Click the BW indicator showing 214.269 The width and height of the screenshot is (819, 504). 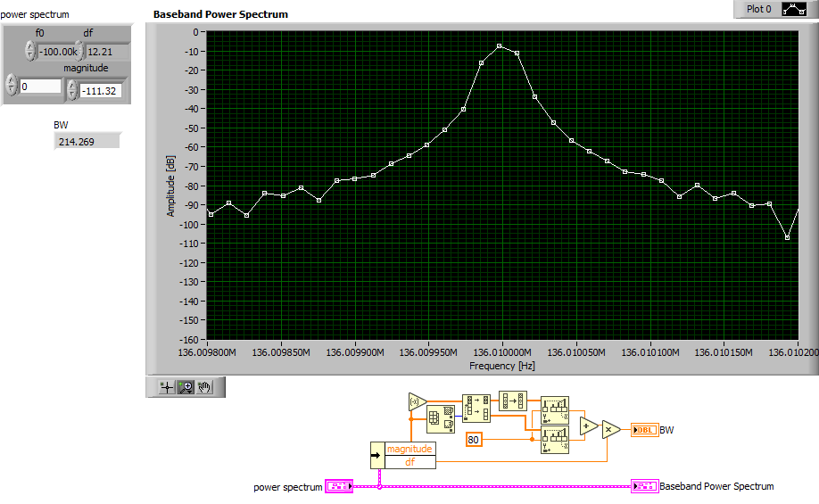(x=87, y=142)
